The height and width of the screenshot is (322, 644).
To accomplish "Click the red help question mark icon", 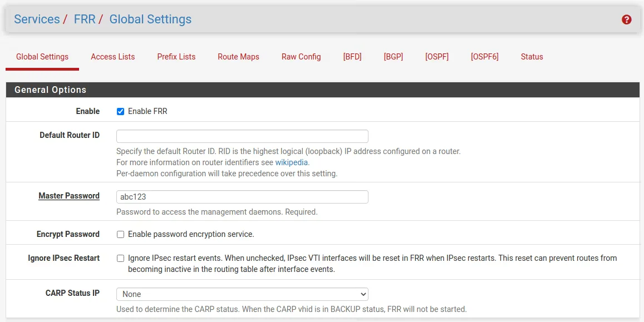I will (x=626, y=19).
